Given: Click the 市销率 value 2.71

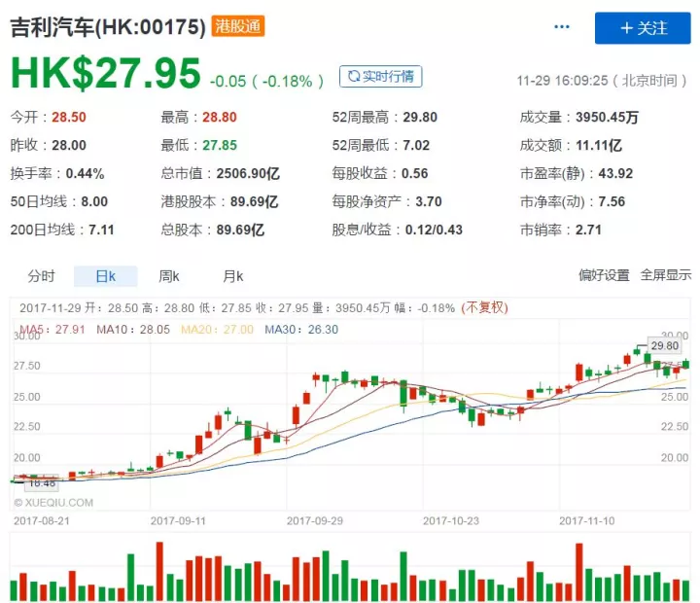Looking at the screenshot, I should tap(588, 230).
